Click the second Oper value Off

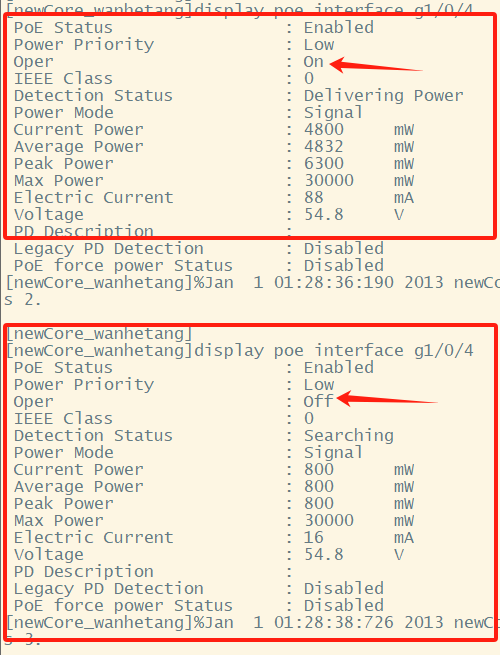coord(318,401)
